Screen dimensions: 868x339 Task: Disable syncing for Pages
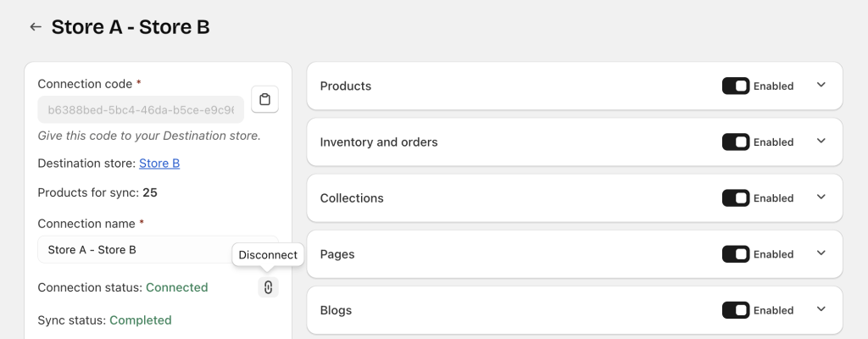(x=735, y=253)
